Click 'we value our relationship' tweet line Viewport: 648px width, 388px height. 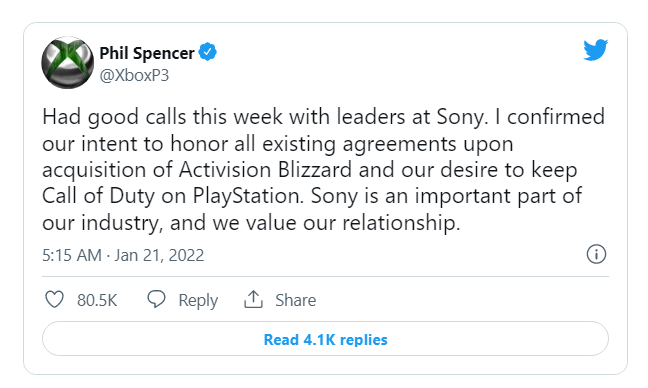335,223
